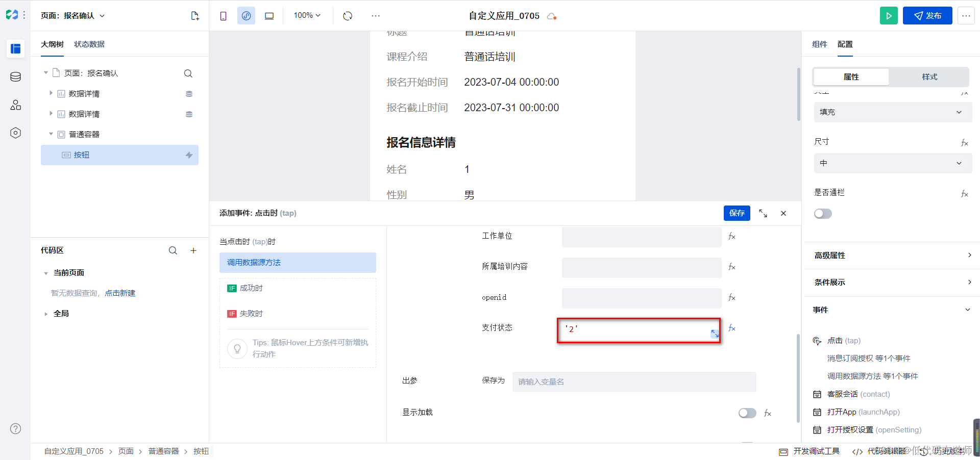Screen dimensions: 980x460
Task: Switch to mini program preview icon
Action: (246, 16)
